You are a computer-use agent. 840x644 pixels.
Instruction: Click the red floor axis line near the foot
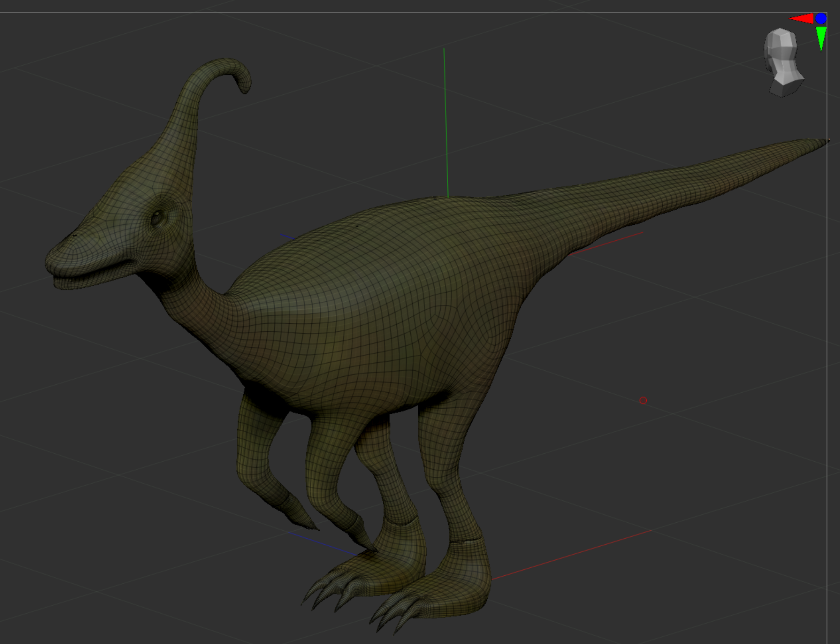tap(571, 555)
